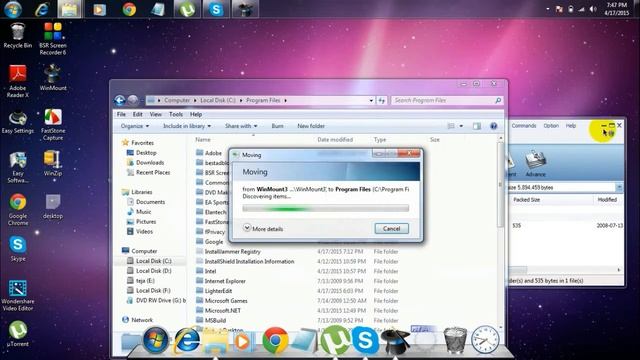This screenshot has height=360, width=640.
Task: Toggle the Explorer preview pane button
Action: 477,126
